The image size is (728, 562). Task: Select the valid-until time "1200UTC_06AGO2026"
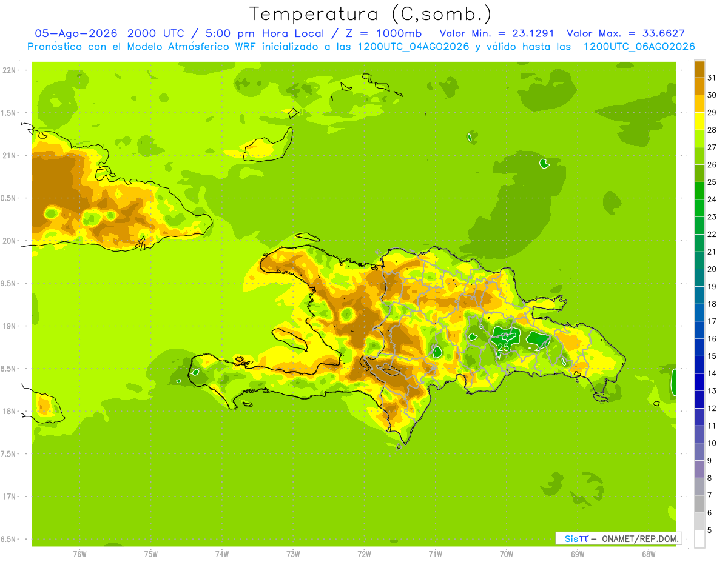click(x=639, y=47)
